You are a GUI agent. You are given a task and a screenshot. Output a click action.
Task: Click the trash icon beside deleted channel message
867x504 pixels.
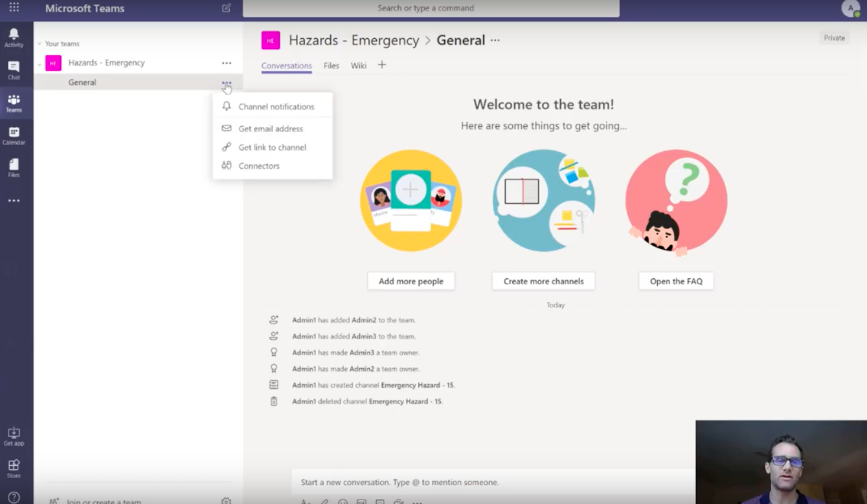point(274,401)
